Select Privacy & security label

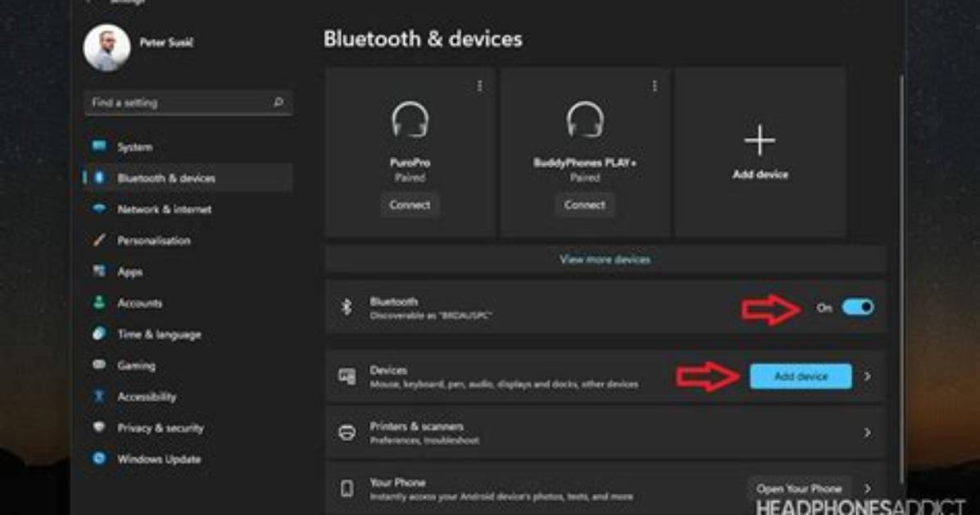point(161,428)
